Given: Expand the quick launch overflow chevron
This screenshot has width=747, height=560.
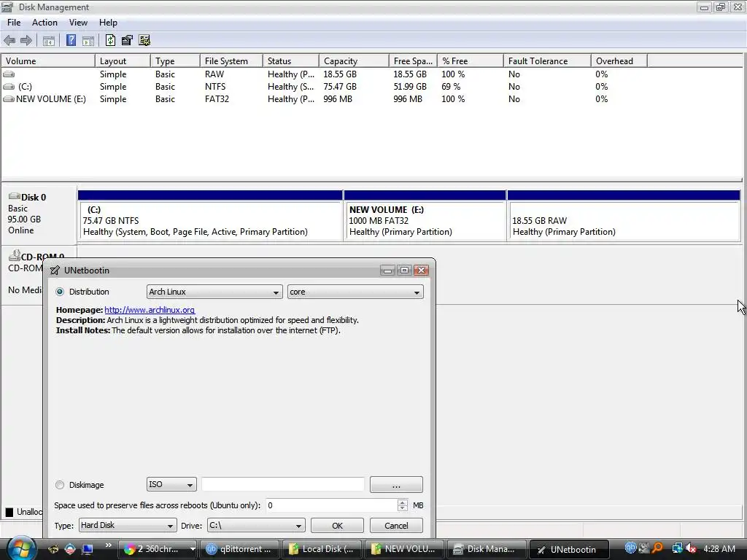Looking at the screenshot, I should (x=108, y=545).
